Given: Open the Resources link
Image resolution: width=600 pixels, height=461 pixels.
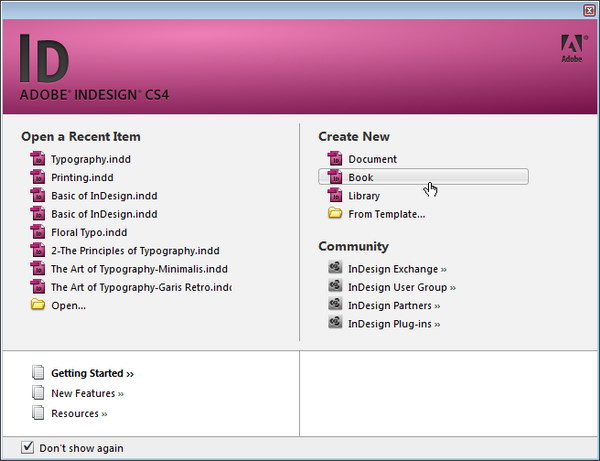Looking at the screenshot, I should coord(79,414).
